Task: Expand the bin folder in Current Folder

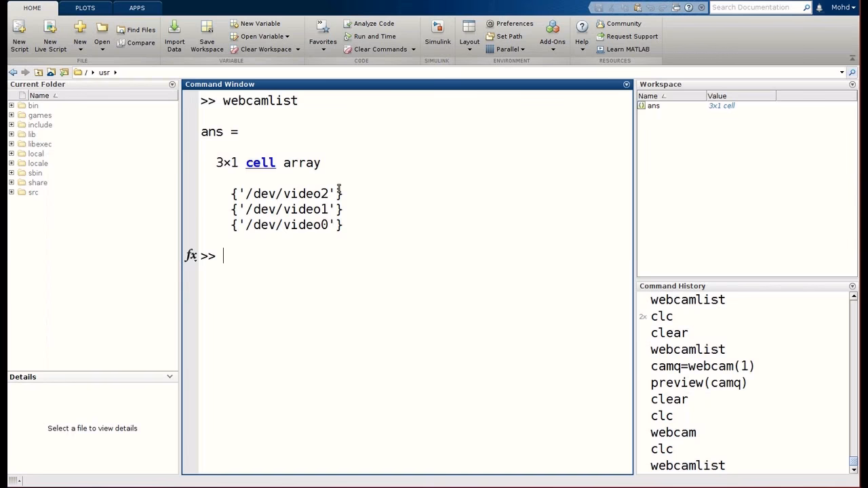Action: coord(11,105)
